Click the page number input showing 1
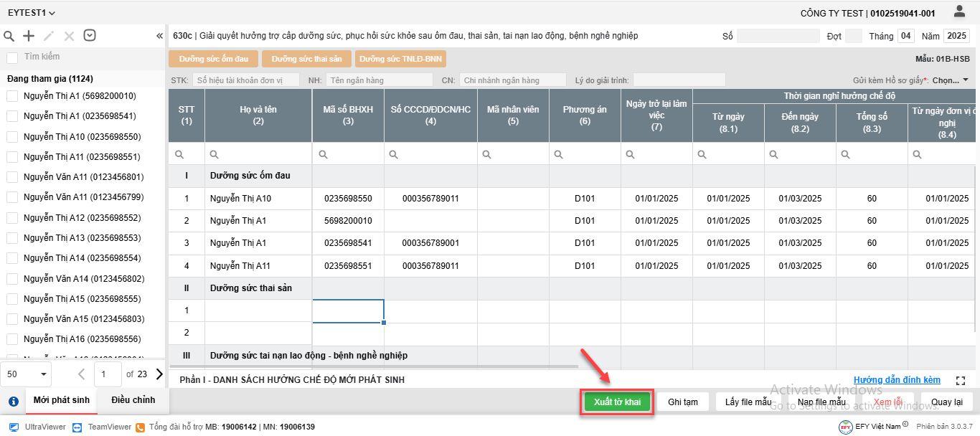Viewport: 980px width, 436px height. [x=108, y=374]
